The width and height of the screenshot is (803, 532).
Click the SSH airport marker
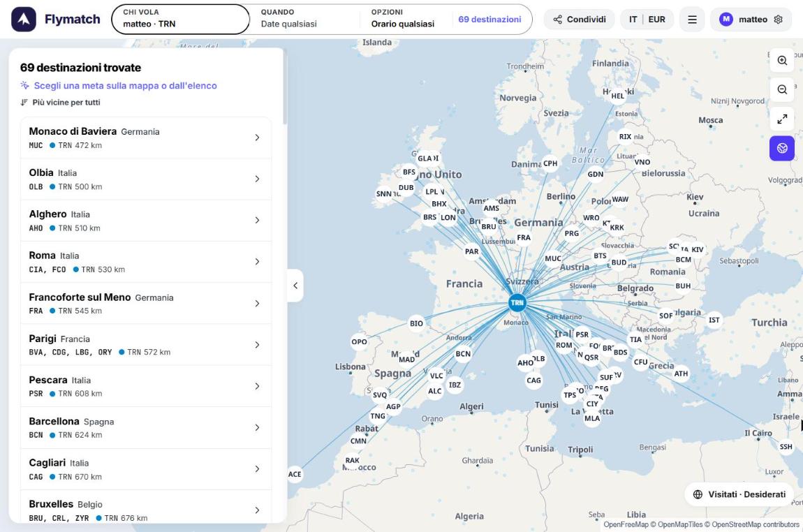(786, 447)
